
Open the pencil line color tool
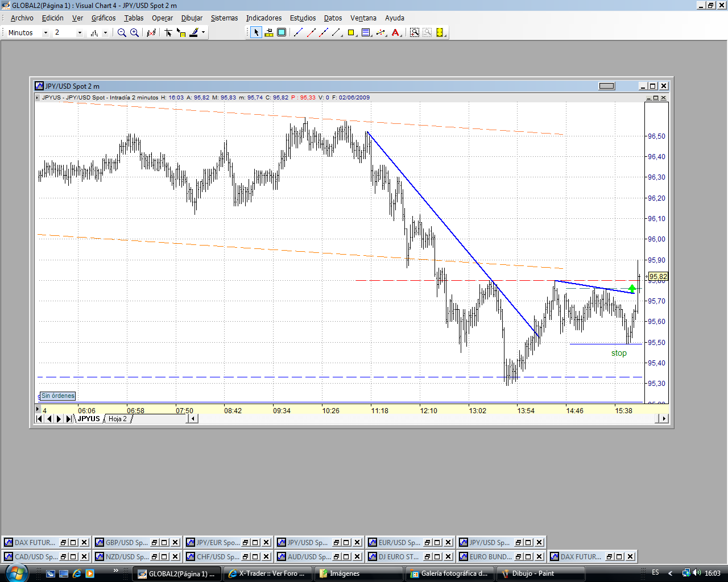coord(194,32)
